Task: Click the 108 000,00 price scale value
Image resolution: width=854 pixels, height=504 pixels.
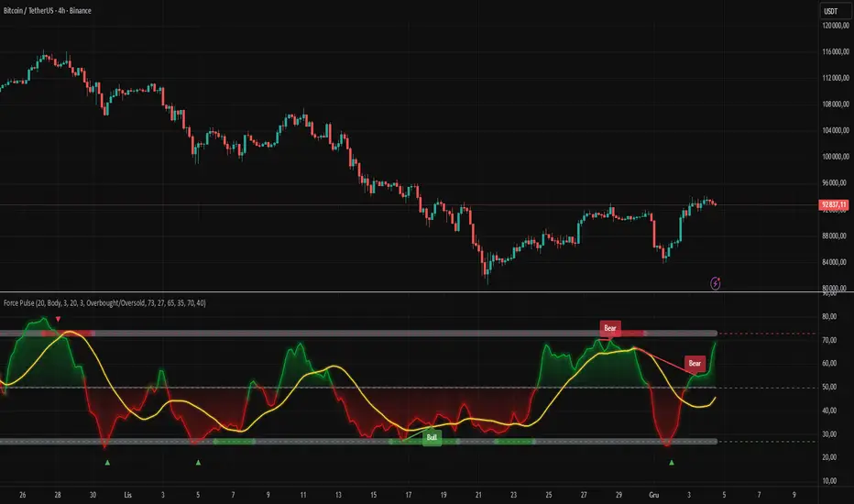Action: (x=836, y=104)
